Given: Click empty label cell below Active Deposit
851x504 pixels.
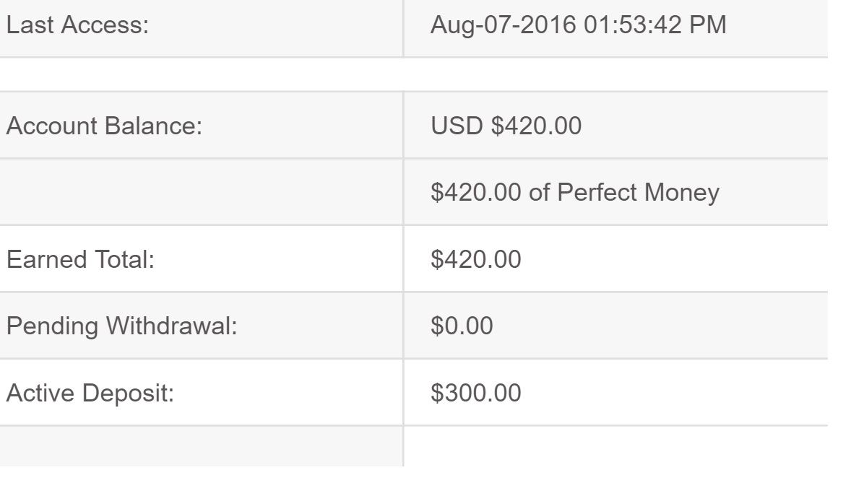Looking at the screenshot, I should (201, 448).
